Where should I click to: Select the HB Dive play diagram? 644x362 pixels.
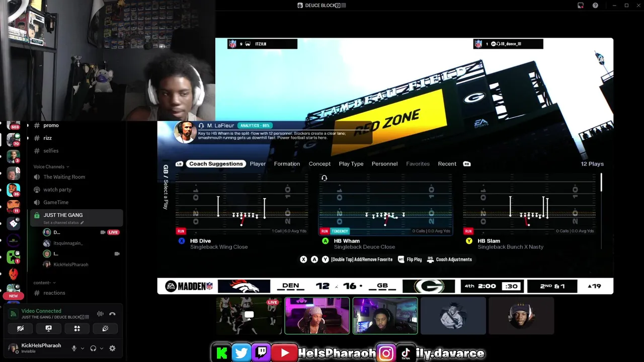tap(242, 204)
